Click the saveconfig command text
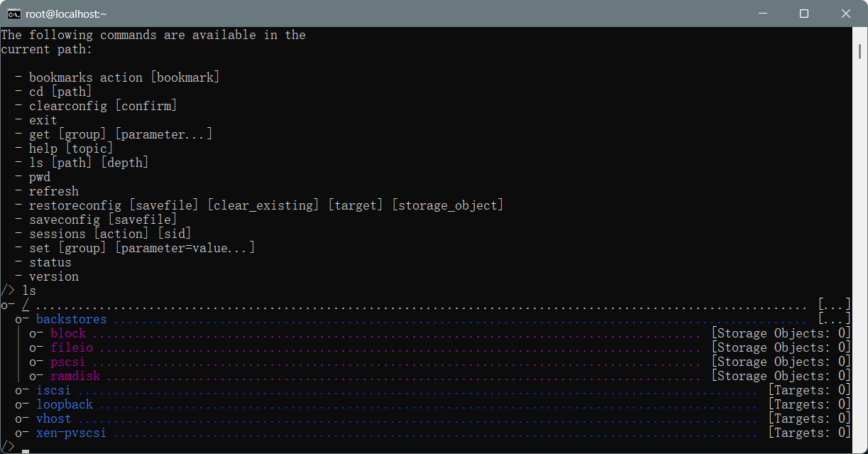Viewport: 868px width, 454px height. pyautogui.click(x=64, y=220)
